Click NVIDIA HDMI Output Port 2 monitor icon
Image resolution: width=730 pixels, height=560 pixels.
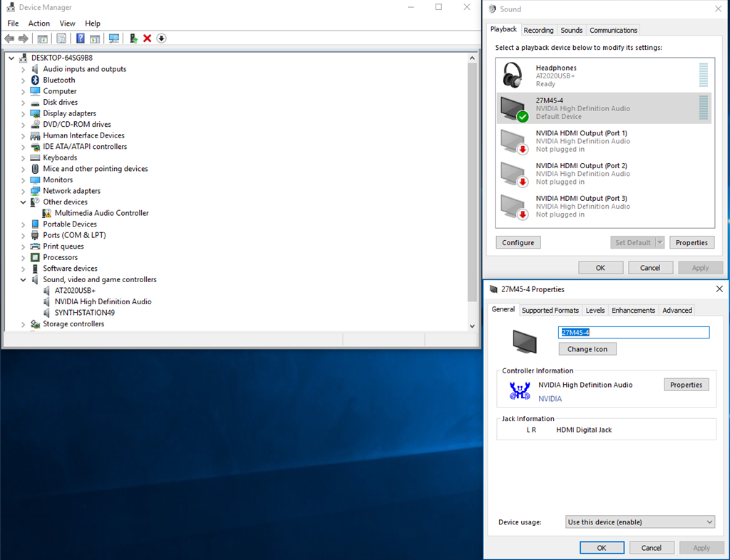coord(514,174)
